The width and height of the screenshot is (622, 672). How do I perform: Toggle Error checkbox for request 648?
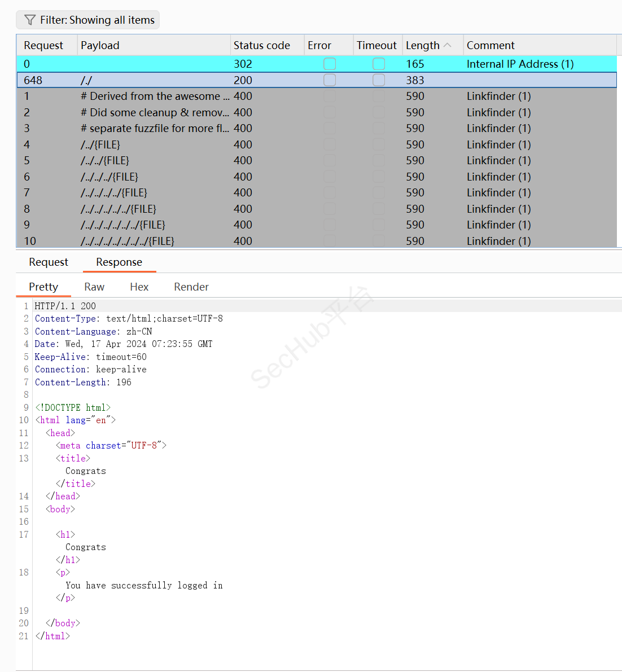[330, 80]
